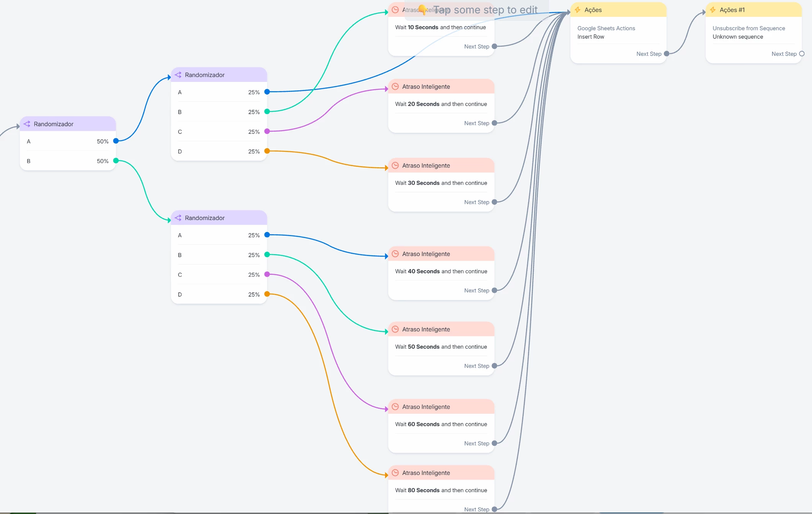Open the Ações node title
The width and height of the screenshot is (812, 514).
click(593, 10)
